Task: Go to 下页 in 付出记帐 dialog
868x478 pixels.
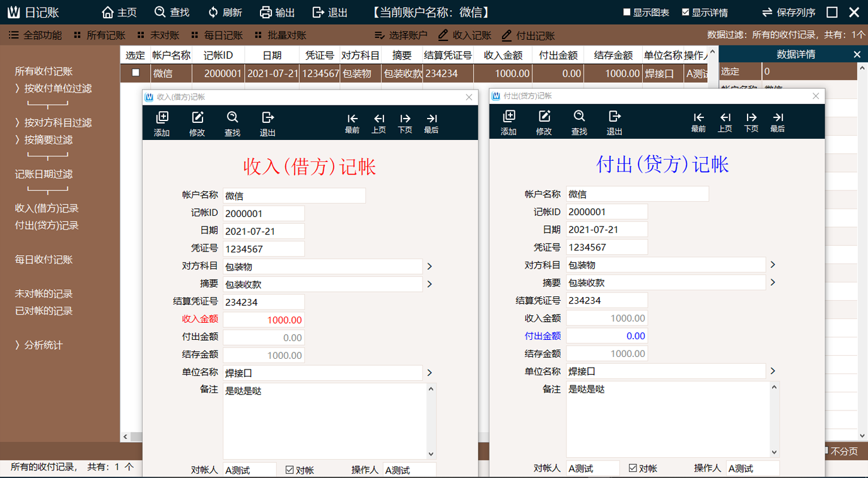Action: pos(751,122)
